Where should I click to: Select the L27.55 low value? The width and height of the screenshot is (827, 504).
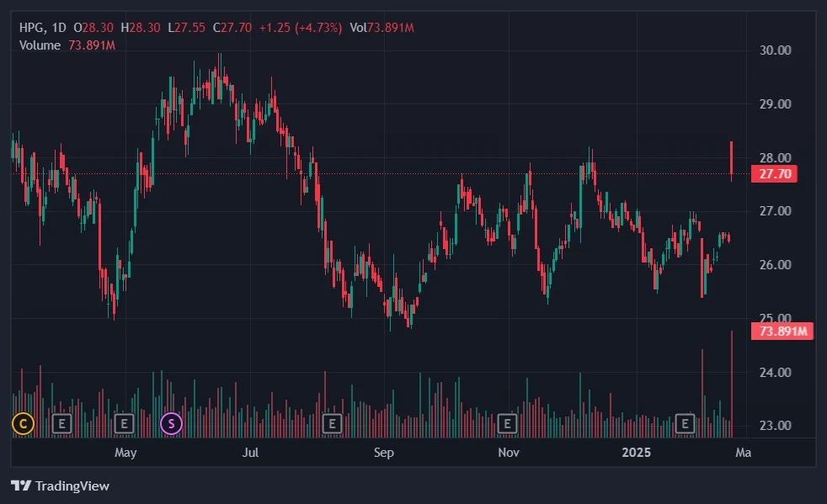click(x=186, y=28)
